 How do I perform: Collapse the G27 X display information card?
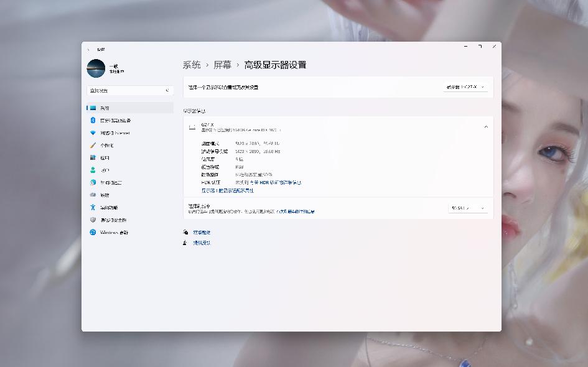[x=486, y=126]
